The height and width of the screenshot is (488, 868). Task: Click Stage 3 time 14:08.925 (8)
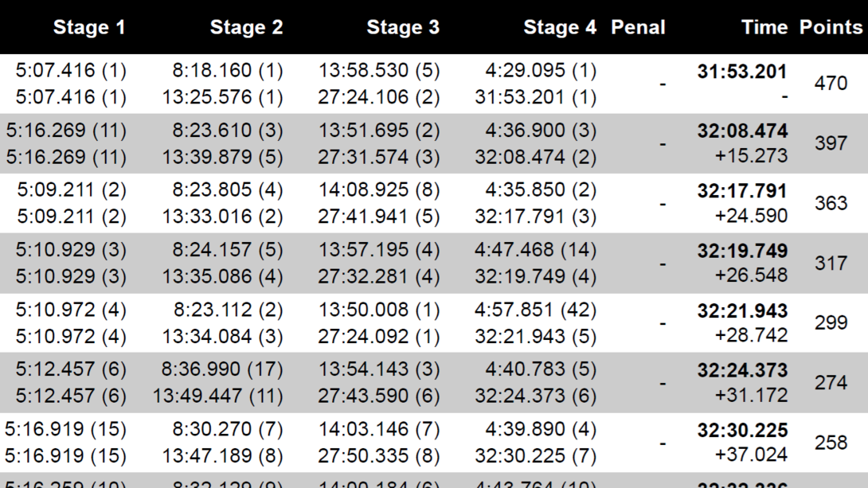[378, 190]
